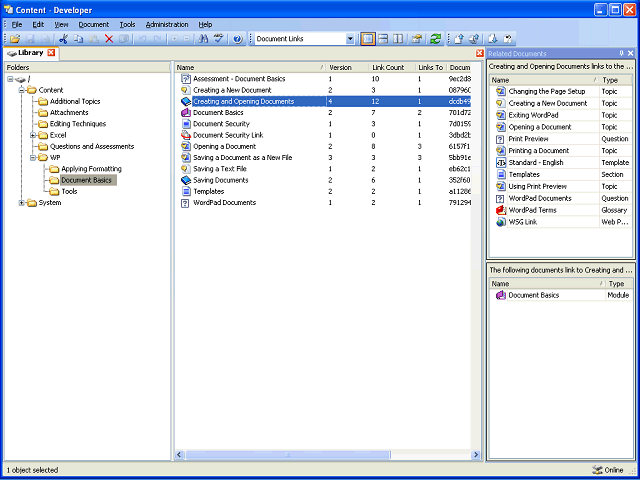The image size is (640, 480).
Task: Toggle the horizontal split layout button
Action: coord(383,39)
